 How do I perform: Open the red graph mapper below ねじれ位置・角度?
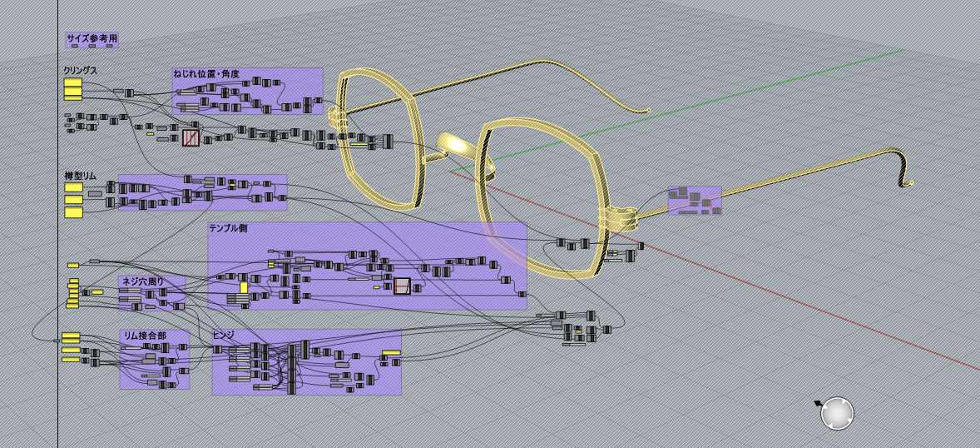[191, 137]
